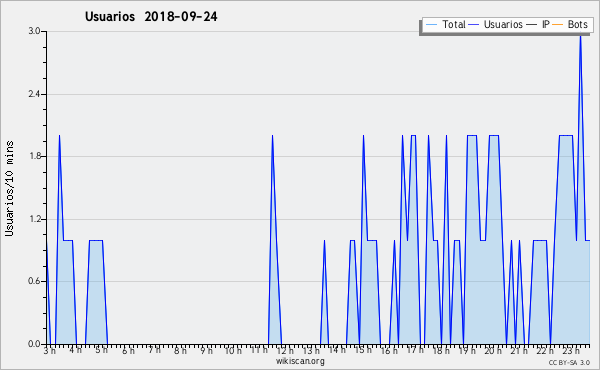Click the 12 h marker on the time axis
The height and width of the screenshot is (370, 600).
[x=285, y=350]
